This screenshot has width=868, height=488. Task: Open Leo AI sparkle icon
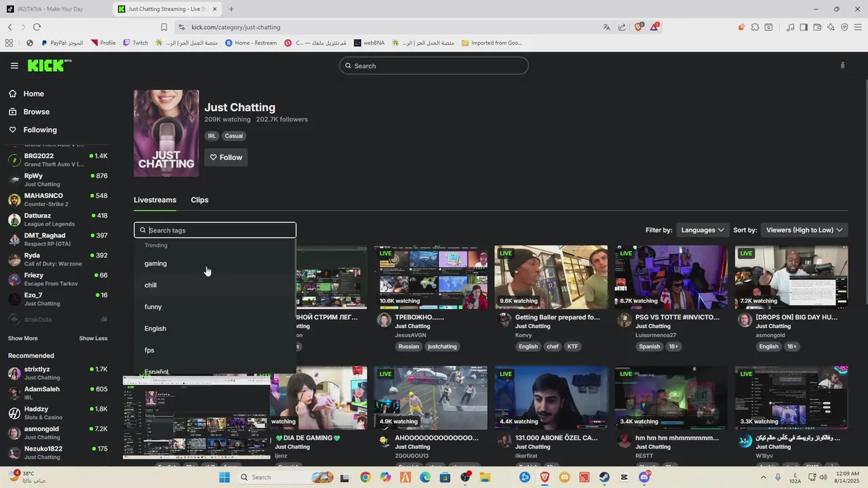[x=831, y=27]
